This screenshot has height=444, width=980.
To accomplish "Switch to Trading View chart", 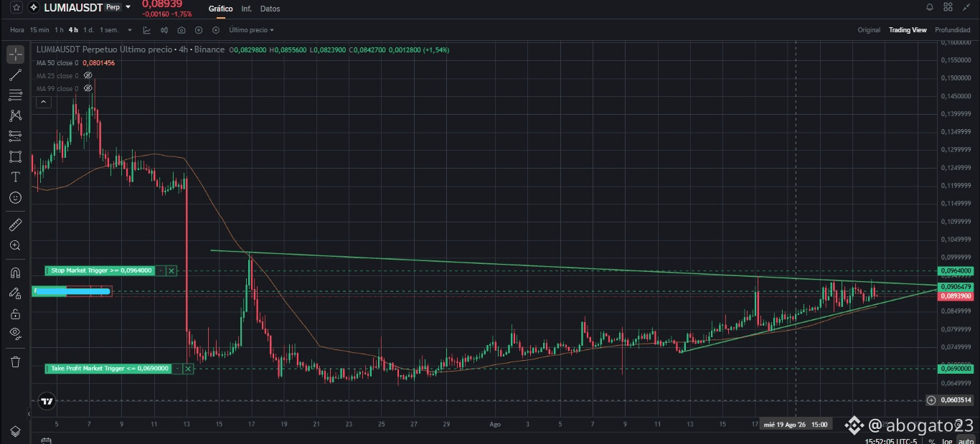I will tap(908, 30).
